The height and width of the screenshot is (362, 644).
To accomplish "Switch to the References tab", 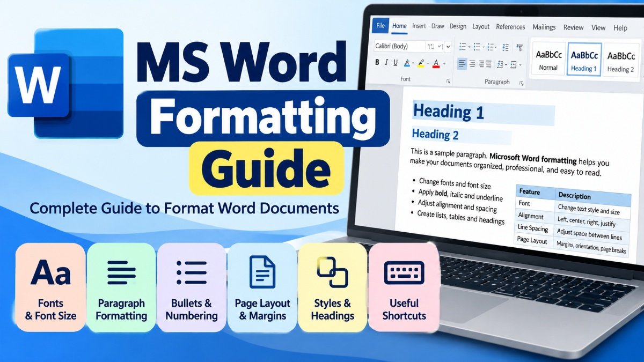I will pyautogui.click(x=510, y=26).
